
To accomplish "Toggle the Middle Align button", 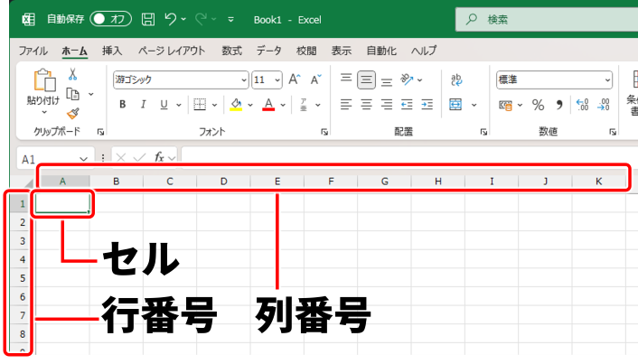I will pyautogui.click(x=366, y=79).
